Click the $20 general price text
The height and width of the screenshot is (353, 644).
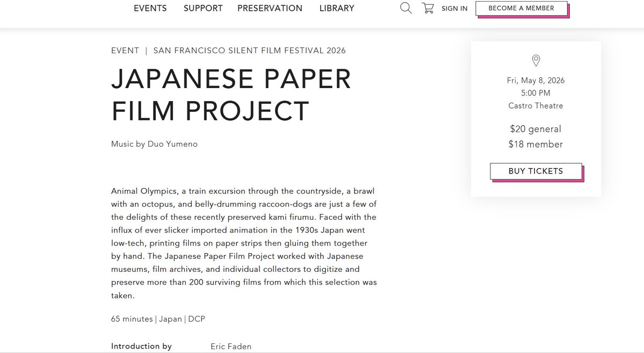click(536, 129)
